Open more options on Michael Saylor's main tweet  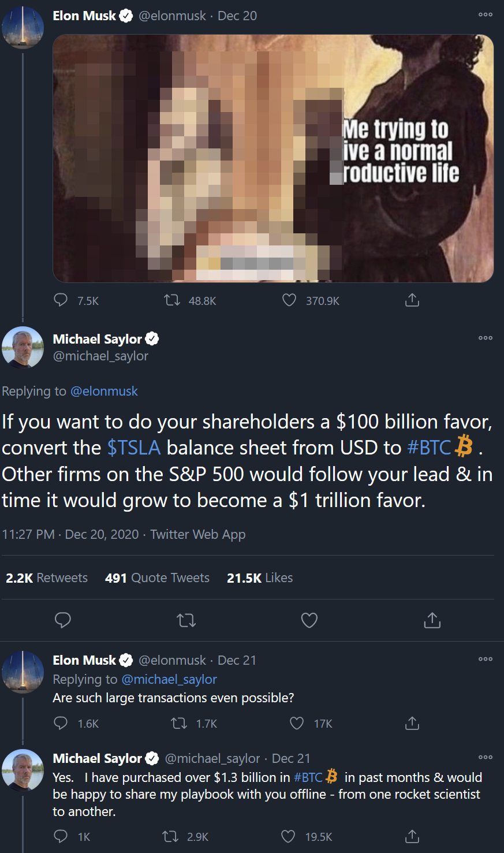pos(486,338)
